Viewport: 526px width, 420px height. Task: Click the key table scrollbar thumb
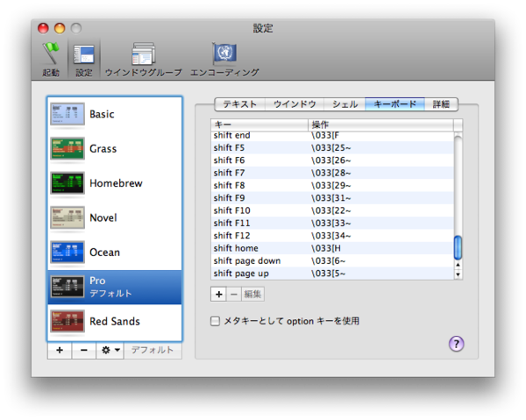pyautogui.click(x=458, y=247)
